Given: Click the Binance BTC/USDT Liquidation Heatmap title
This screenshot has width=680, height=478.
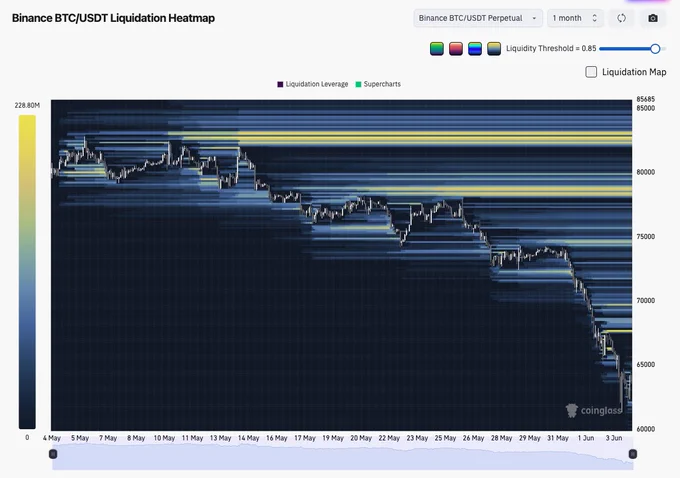Looking at the screenshot, I should pos(113,18).
